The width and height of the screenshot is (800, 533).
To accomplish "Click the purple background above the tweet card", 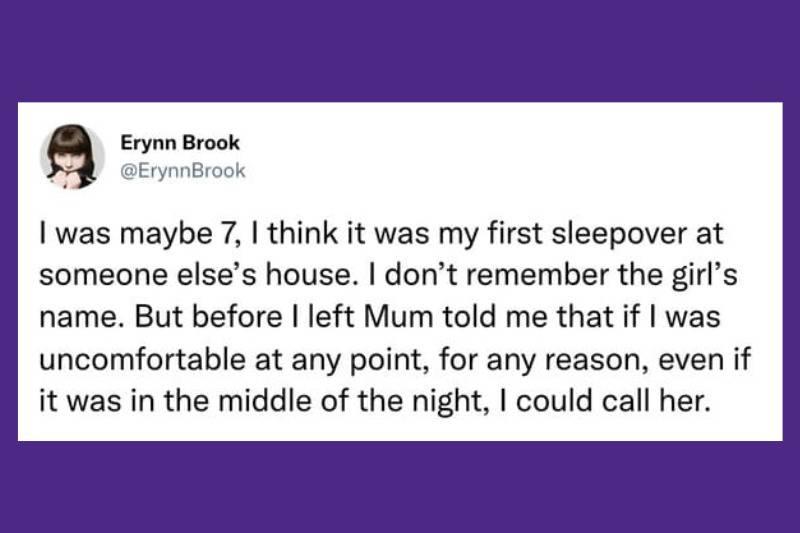I will (x=400, y=50).
